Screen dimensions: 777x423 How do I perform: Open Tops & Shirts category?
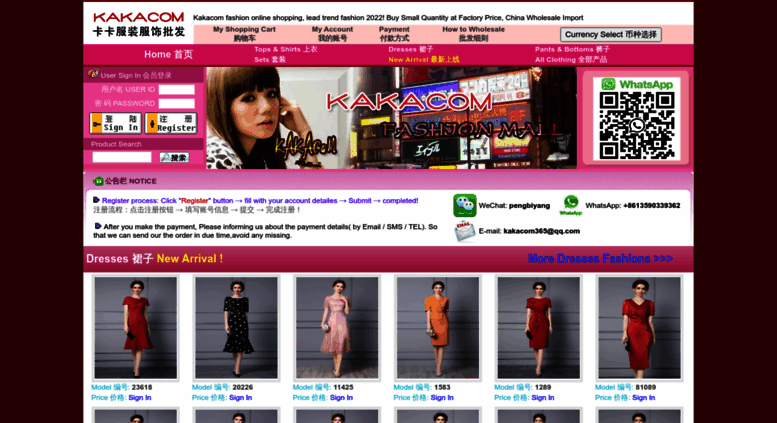[x=286, y=49]
